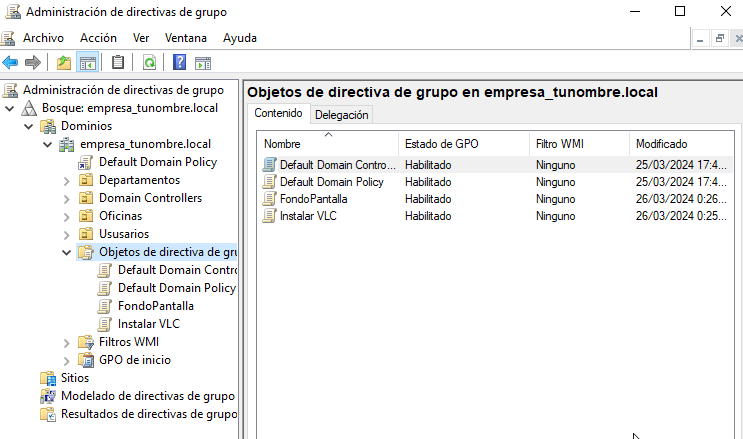The width and height of the screenshot is (743, 439).
Task: Click the Resultados de directivas de grupo icon
Action: pos(48,414)
